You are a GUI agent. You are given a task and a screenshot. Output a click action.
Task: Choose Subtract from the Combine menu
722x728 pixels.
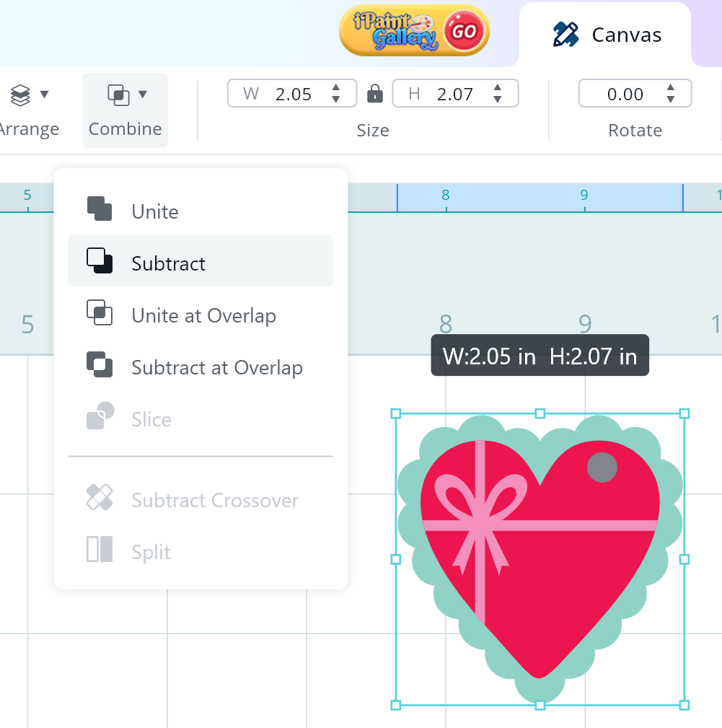(168, 264)
